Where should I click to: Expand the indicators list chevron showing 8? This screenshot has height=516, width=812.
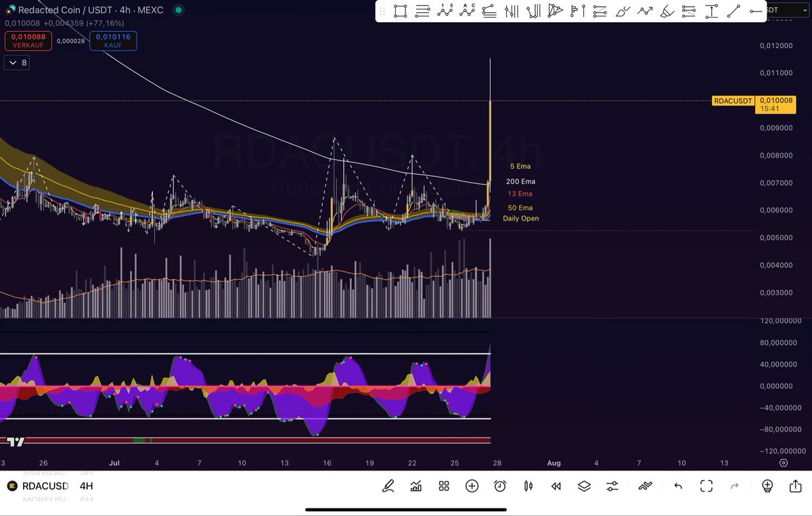[x=16, y=62]
